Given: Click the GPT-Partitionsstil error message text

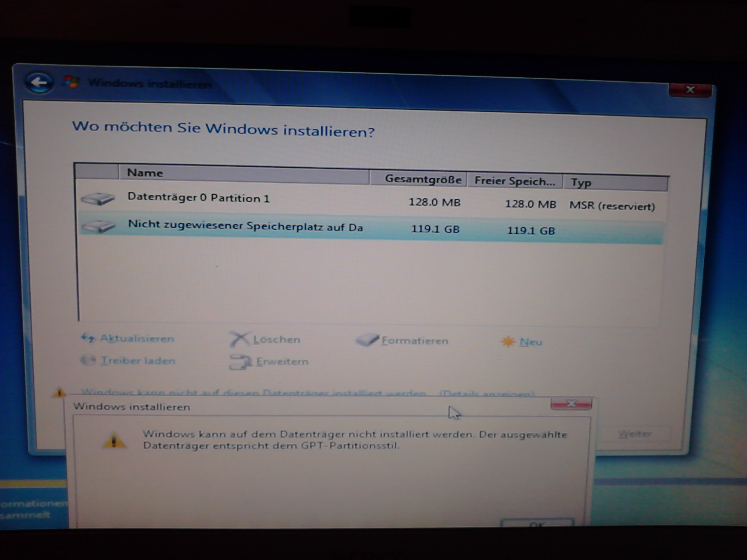Looking at the screenshot, I should click(355, 440).
